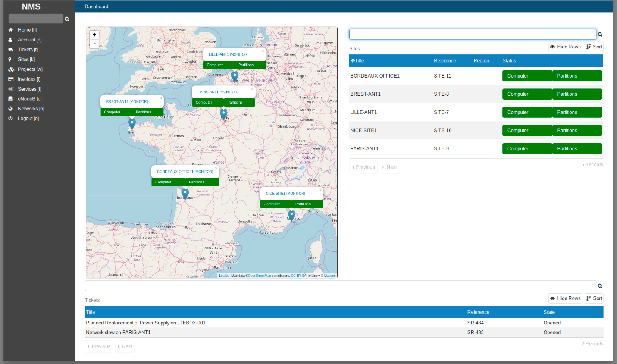Viewport: 617px width, 364px height.
Task: Click Computer status for LILLE-ANT1 row
Action: click(x=527, y=112)
